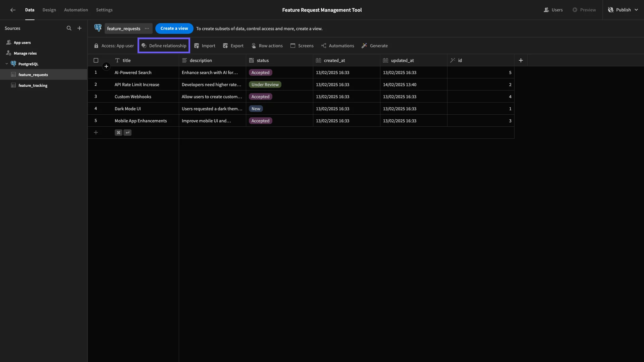
Task: Click the updated_at calendar icon
Action: [x=386, y=60]
